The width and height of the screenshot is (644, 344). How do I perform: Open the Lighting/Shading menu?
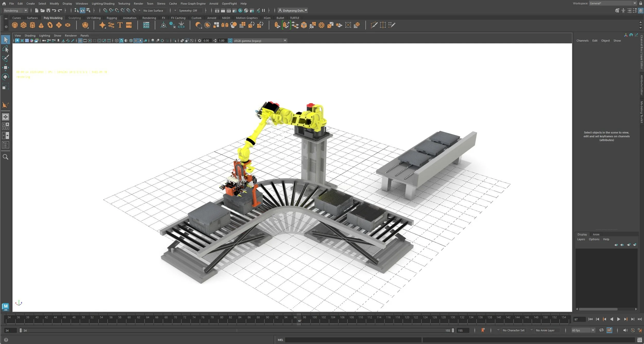[x=103, y=4]
